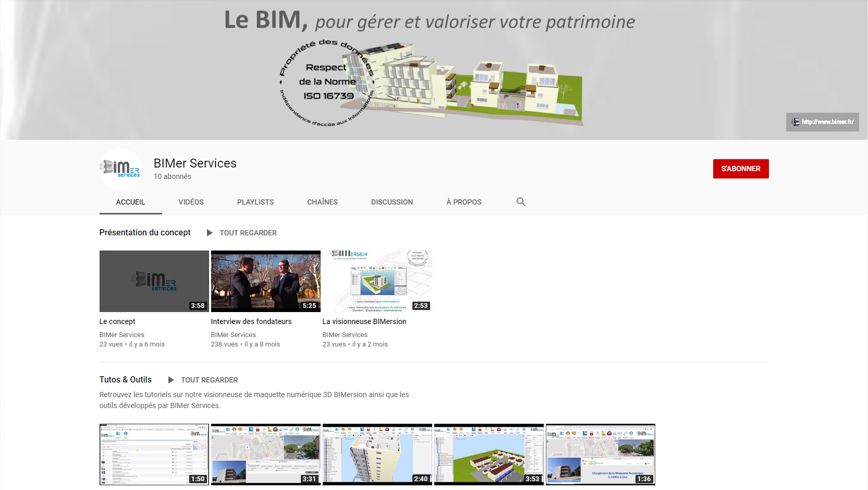The height and width of the screenshot is (490, 868).
Task: Click BIMer Services link under Interview des fondateurs
Action: point(234,335)
